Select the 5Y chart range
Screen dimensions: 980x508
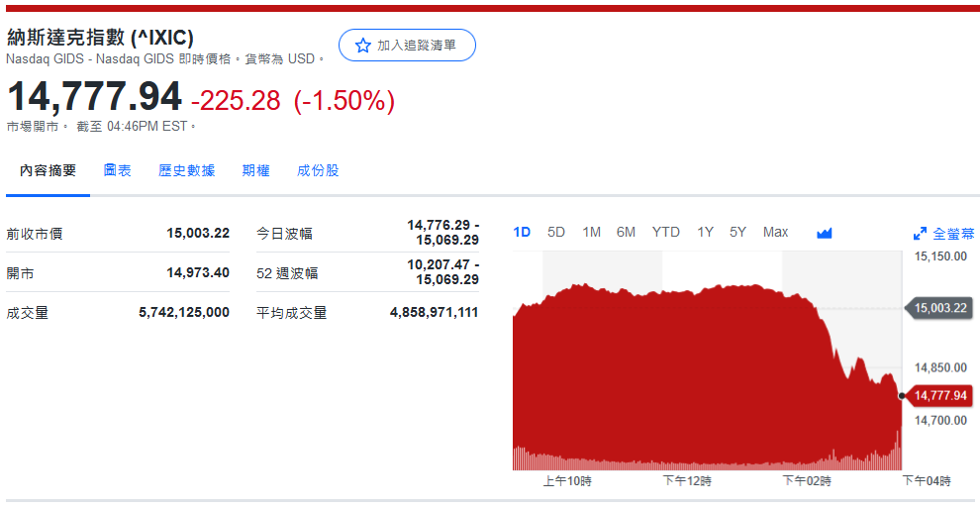[x=737, y=233]
